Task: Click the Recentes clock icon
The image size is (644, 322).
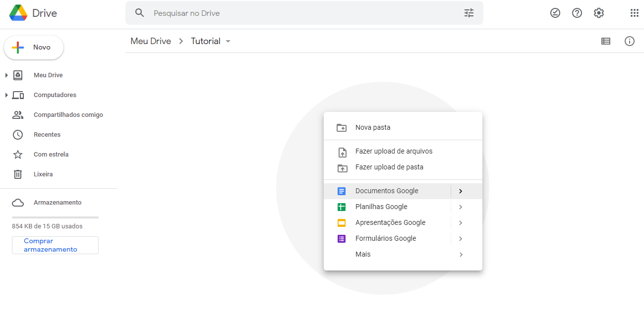Action: (18, 135)
